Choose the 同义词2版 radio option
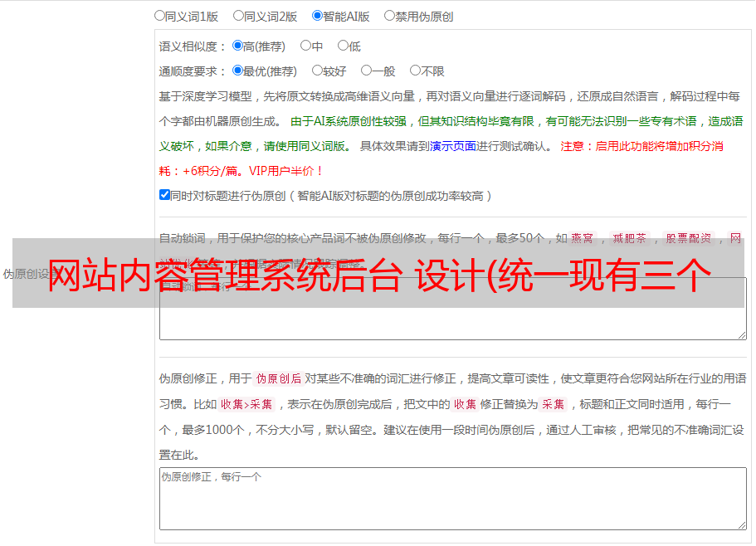This screenshot has height=546, width=756. (x=238, y=15)
